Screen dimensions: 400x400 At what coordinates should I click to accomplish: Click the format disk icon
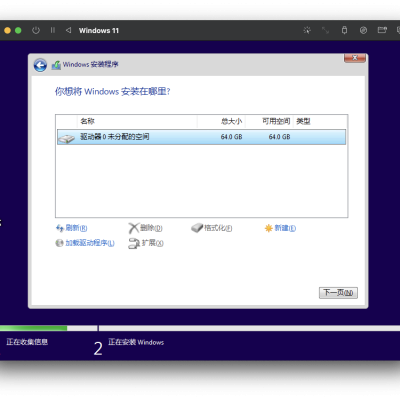[197, 228]
